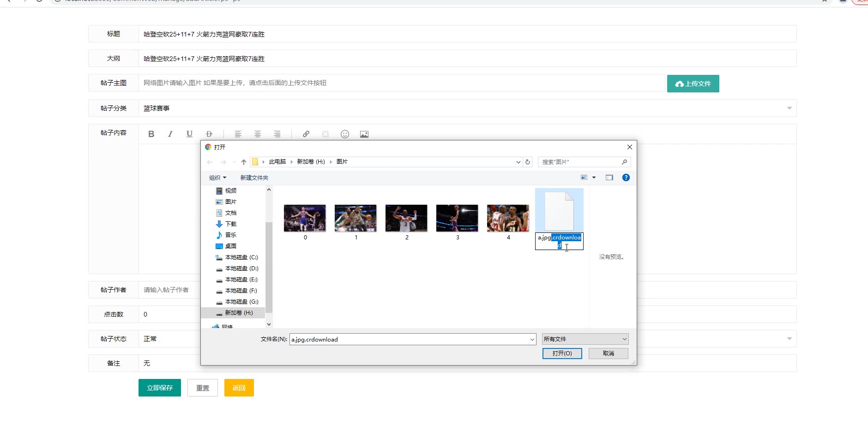Open 本地磁盘 (C:) drive

click(x=241, y=257)
